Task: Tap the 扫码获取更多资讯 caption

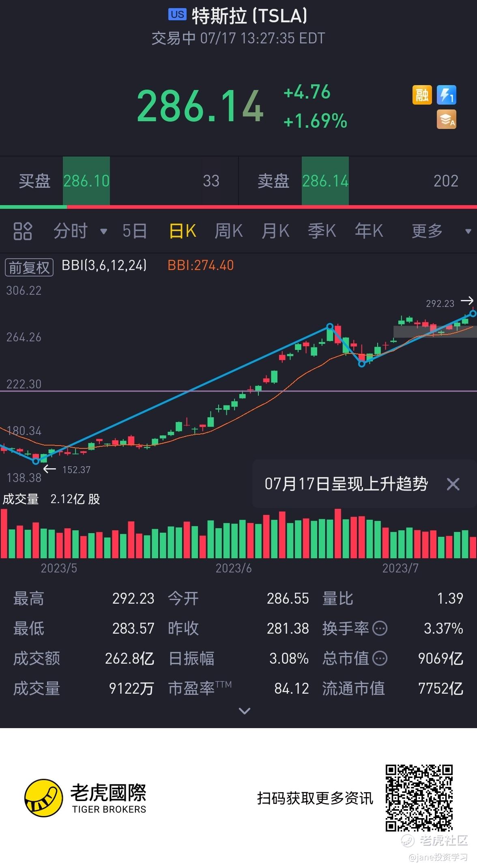Action: [x=315, y=798]
